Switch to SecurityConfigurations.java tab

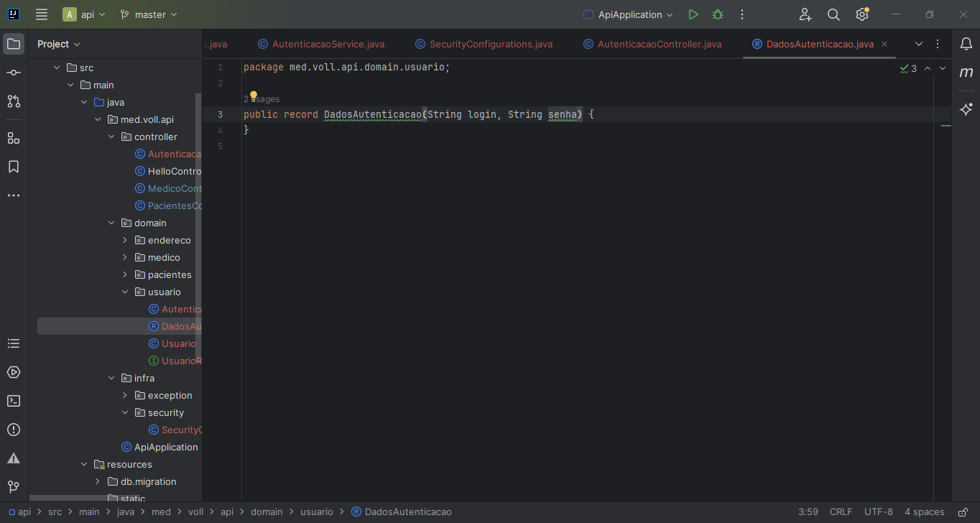pyautogui.click(x=484, y=44)
